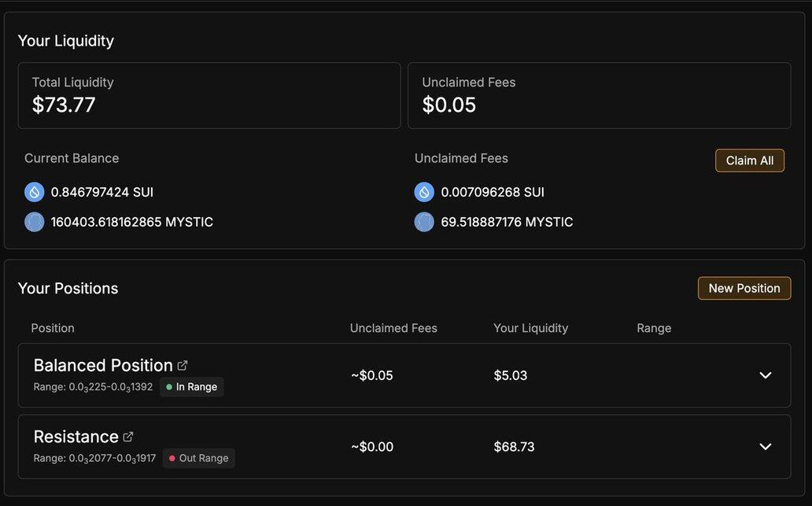812x506 pixels.
Task: Click the Position column header
Action: (x=53, y=328)
